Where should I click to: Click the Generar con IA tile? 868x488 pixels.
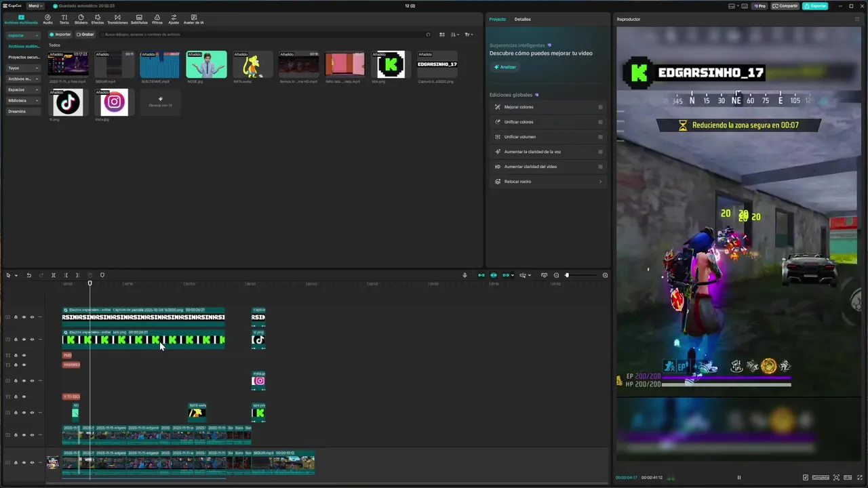pos(160,102)
